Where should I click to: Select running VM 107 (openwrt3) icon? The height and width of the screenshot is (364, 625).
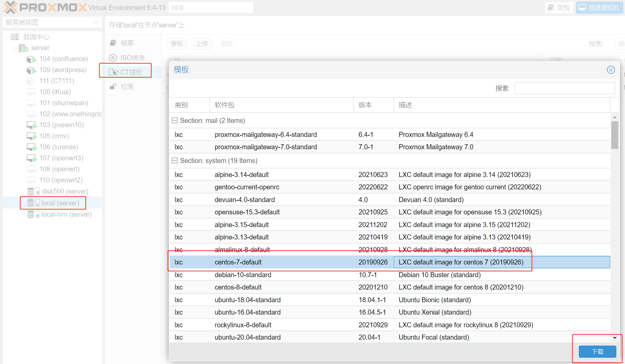[32, 158]
